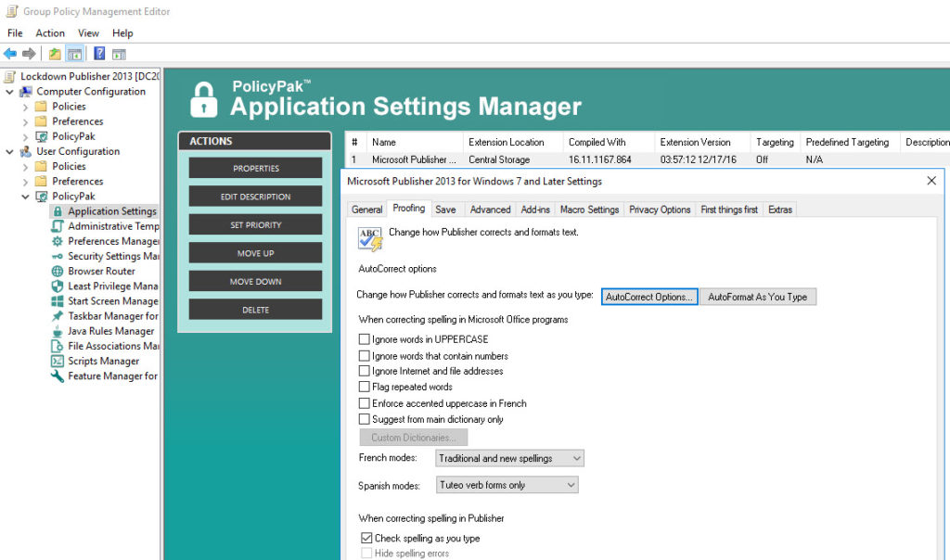Switch to the Privacy Options tab
This screenshot has width=950, height=560.
[660, 210]
